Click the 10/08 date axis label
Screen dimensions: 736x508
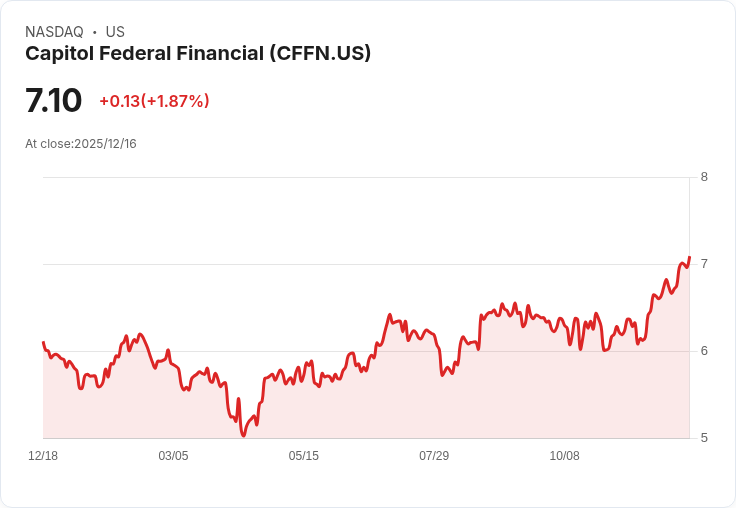click(565, 456)
